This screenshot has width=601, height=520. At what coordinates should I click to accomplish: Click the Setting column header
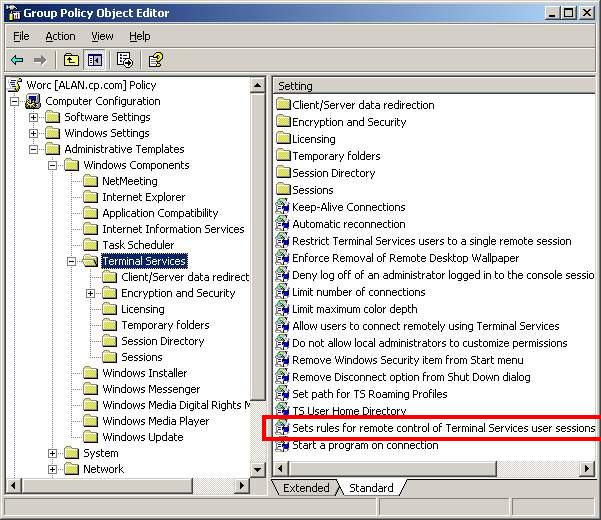(x=434, y=86)
